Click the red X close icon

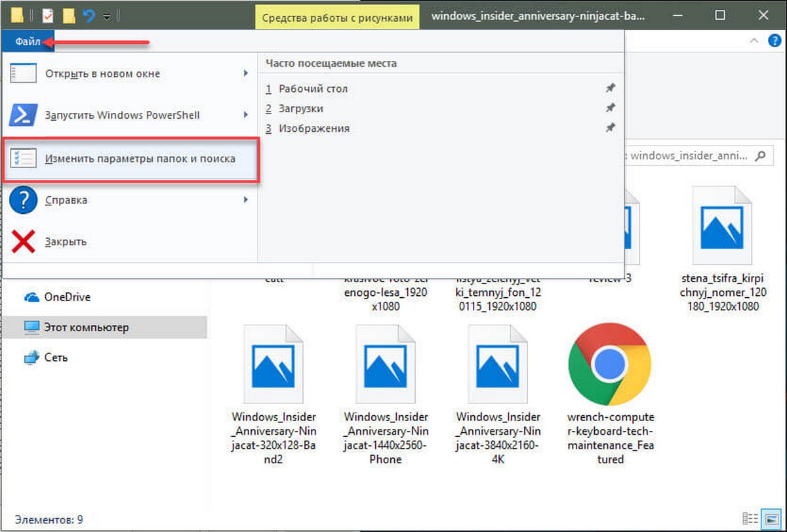pyautogui.click(x=23, y=242)
